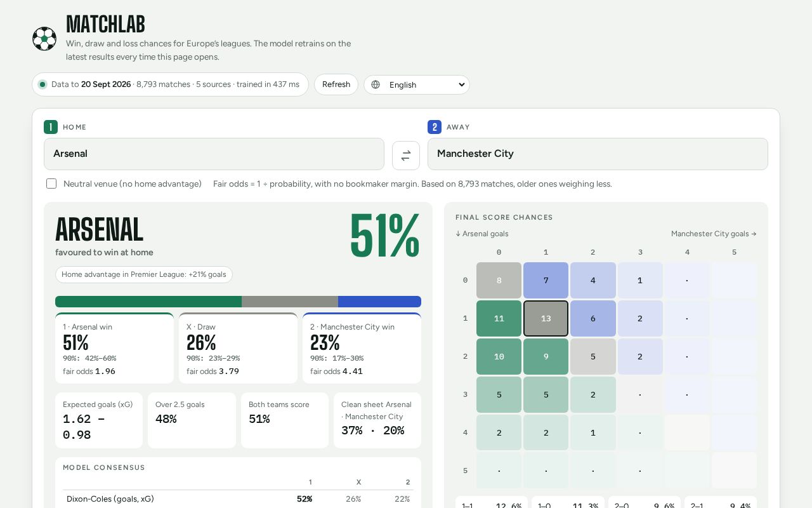Image resolution: width=812 pixels, height=508 pixels.
Task: Toggle Neutral venue checkbox
Action: coord(51,184)
